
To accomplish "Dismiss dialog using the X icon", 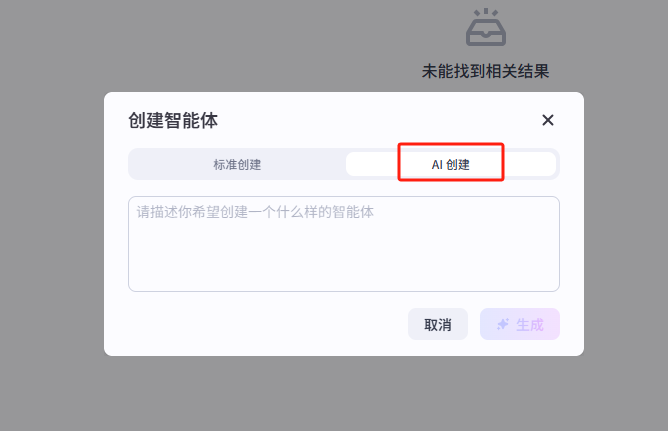I will (547, 120).
